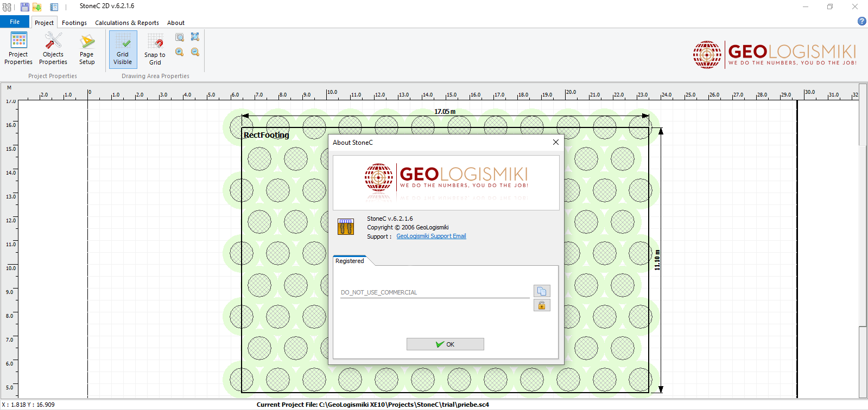Viewport: 868px width, 410px height.
Task: Open Project Properties
Action: 18,49
